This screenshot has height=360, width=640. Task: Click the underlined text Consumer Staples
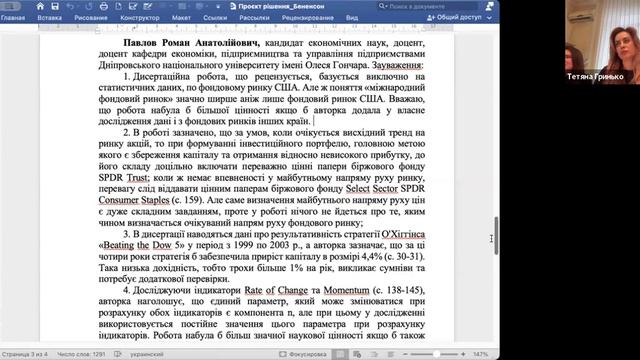coord(133,200)
